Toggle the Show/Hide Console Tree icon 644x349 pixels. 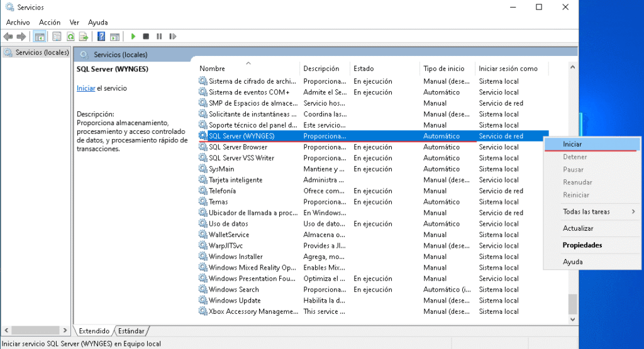click(x=39, y=37)
